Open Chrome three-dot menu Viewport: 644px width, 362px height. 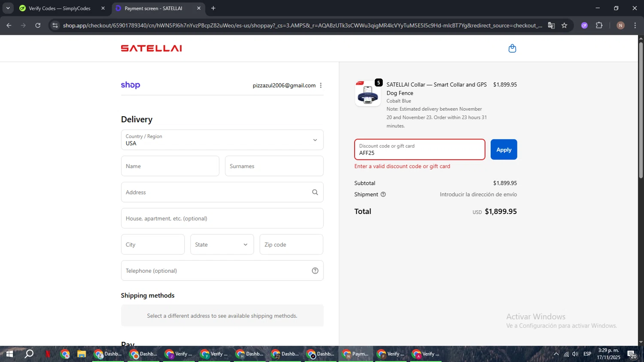[x=635, y=25]
